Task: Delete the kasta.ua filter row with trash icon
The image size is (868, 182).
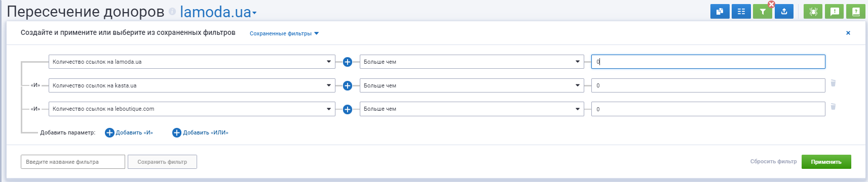Action: coord(833,83)
